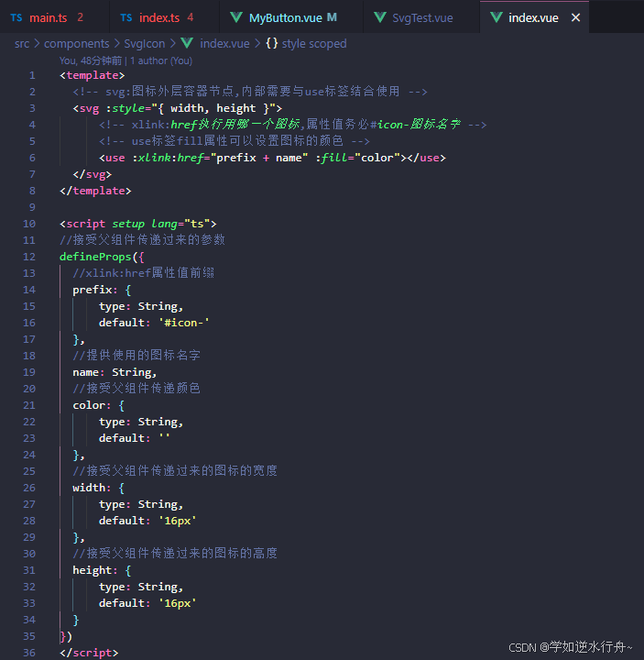This screenshot has height=660, width=644.
Task: Click the closing </svg> tag
Action: (x=93, y=174)
